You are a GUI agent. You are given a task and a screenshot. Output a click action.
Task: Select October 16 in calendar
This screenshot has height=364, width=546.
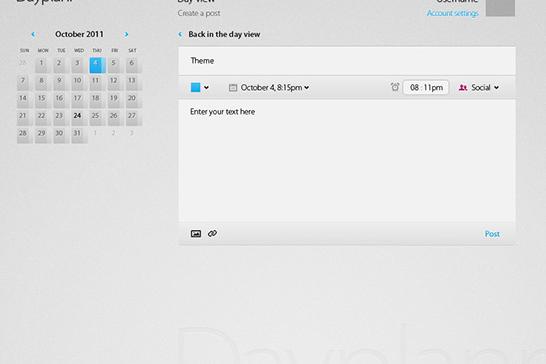(61, 100)
